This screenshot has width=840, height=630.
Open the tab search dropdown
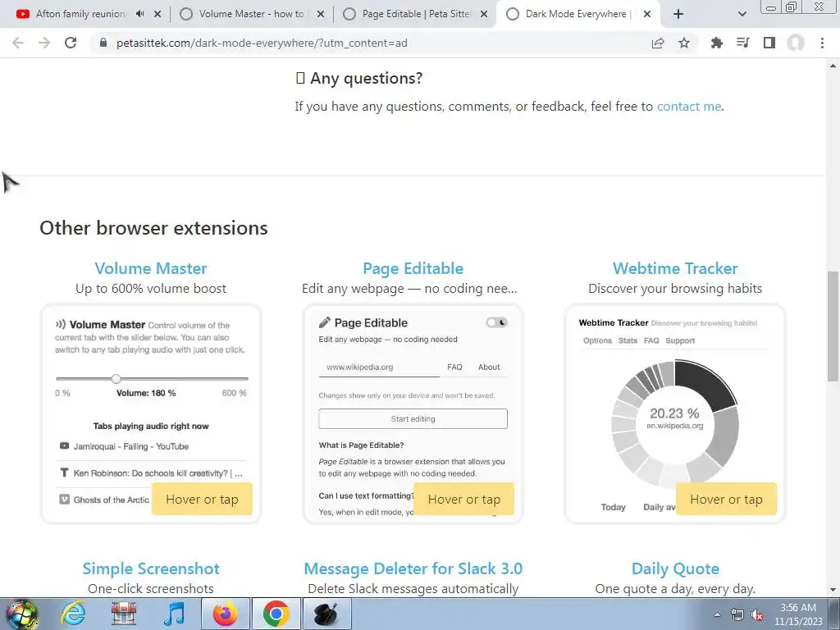[742, 14]
